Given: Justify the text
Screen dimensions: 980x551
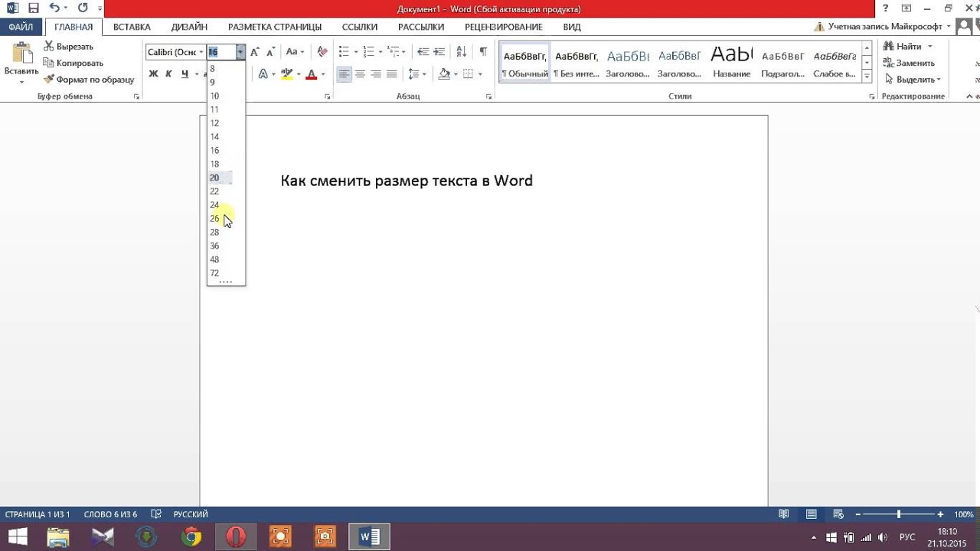Looking at the screenshot, I should click(x=392, y=74).
